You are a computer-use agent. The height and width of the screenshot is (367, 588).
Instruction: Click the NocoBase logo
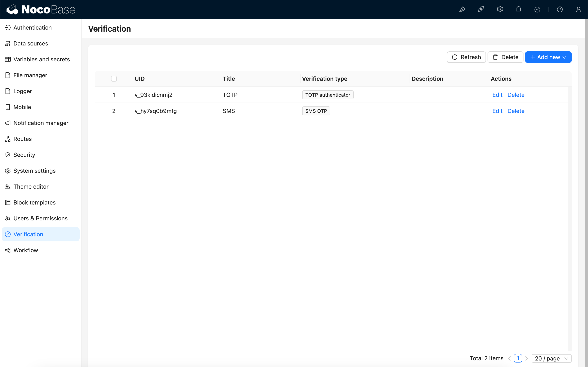[x=41, y=9]
